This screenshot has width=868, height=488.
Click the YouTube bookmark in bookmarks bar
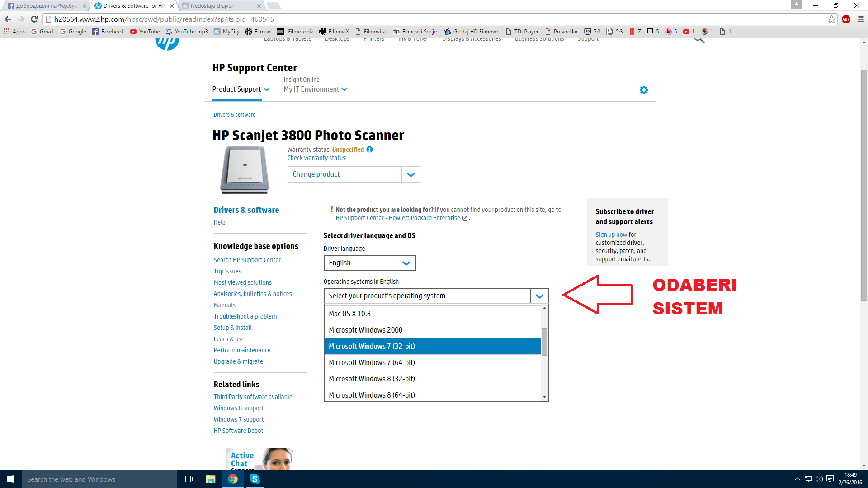tap(145, 32)
